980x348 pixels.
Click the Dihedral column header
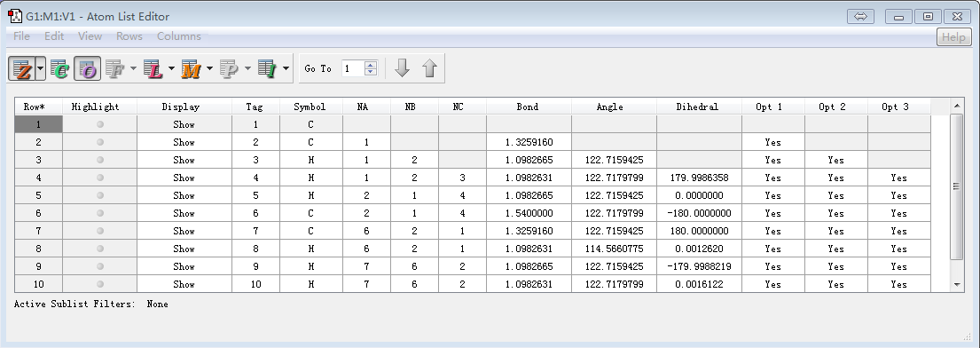700,107
